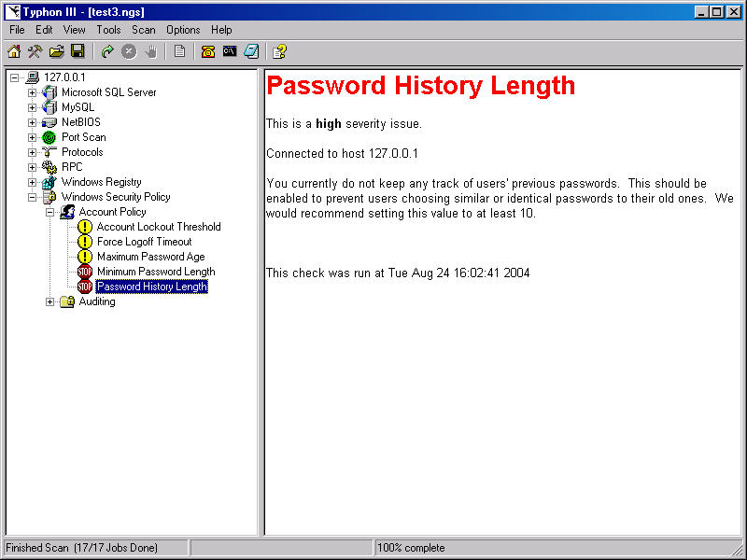
Task: Open the hammer and wrench tools icon
Action: coord(35,51)
